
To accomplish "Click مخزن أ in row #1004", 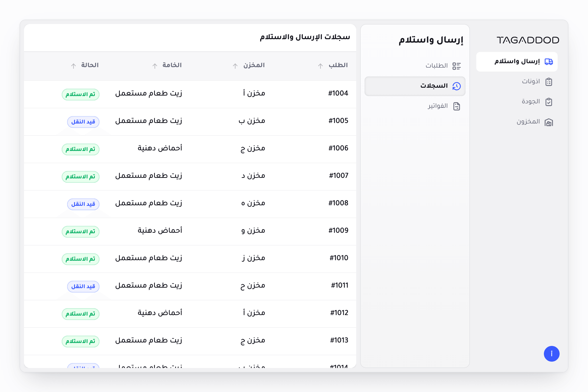I will [254, 93].
